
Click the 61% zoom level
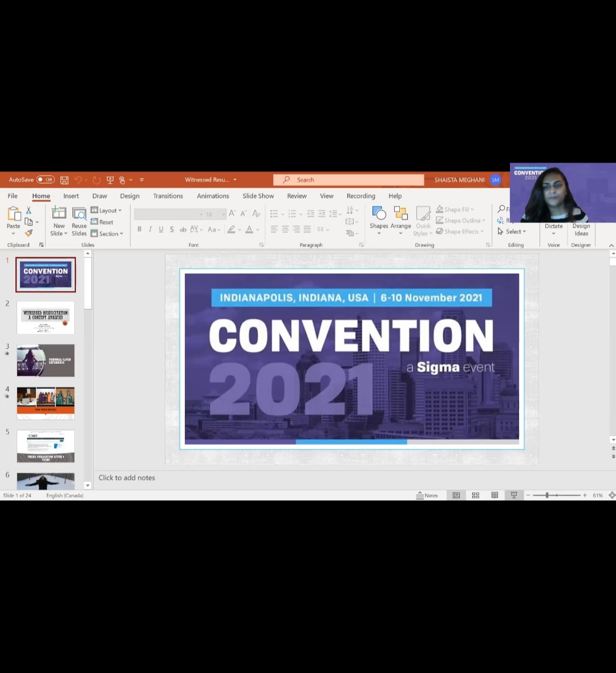coord(598,495)
